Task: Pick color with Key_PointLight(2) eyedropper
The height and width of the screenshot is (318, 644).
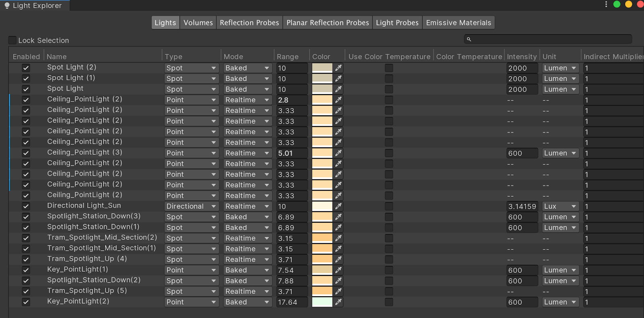Action: [338, 302]
